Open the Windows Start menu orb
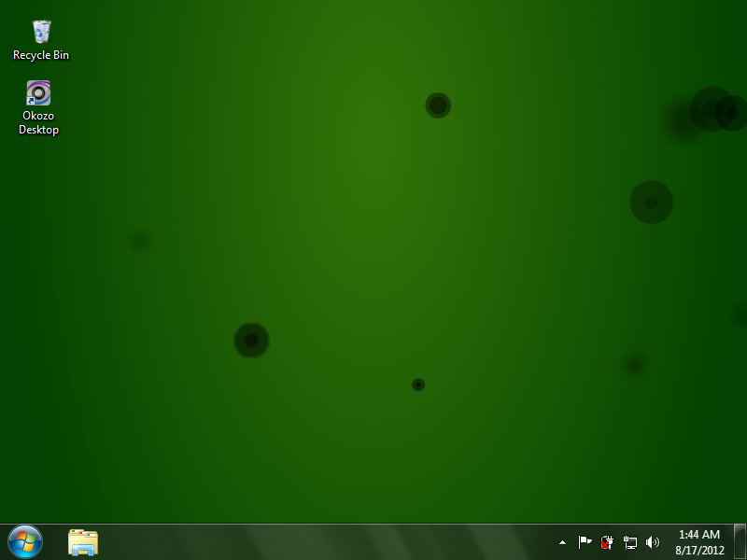The width and height of the screenshot is (747, 560). point(25,542)
